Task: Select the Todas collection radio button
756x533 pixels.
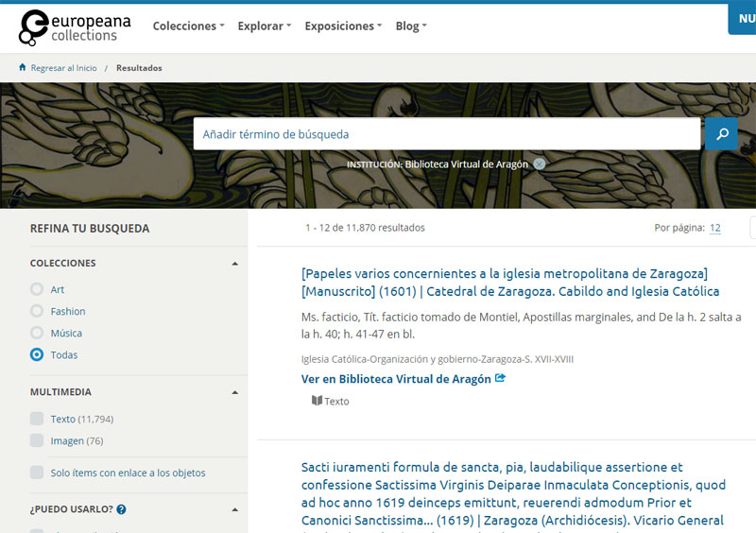Action: pos(37,354)
